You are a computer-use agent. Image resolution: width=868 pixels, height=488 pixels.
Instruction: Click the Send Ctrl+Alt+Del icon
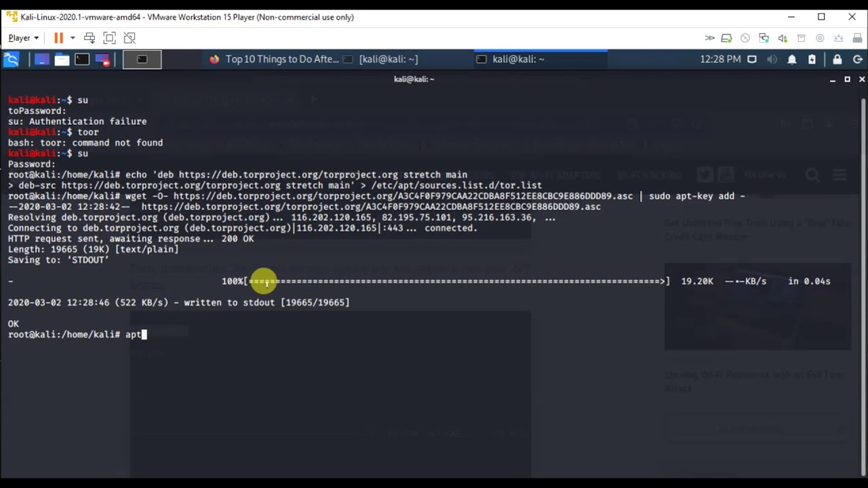click(90, 38)
